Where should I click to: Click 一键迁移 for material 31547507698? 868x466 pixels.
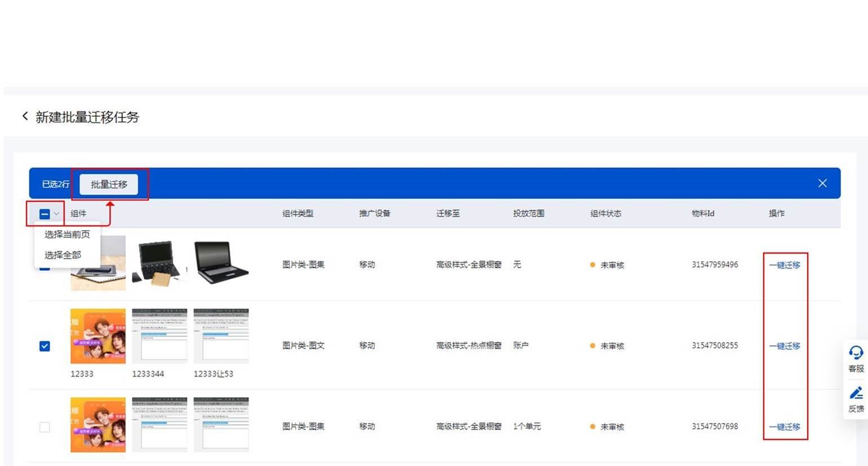pyautogui.click(x=785, y=427)
